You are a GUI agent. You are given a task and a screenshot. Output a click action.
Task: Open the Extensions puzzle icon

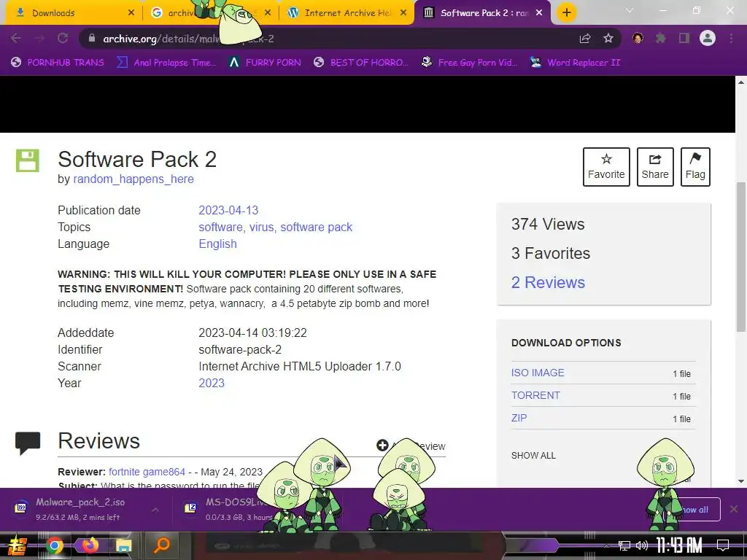click(661, 38)
